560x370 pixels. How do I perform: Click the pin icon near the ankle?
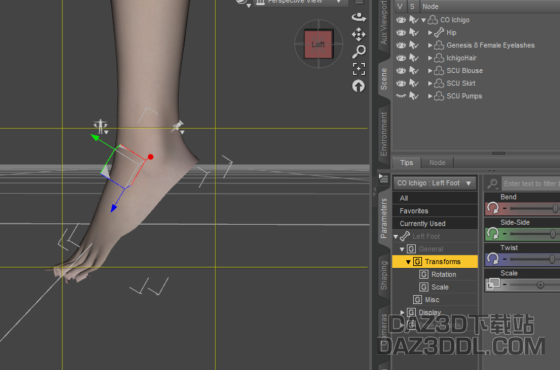pos(178,126)
